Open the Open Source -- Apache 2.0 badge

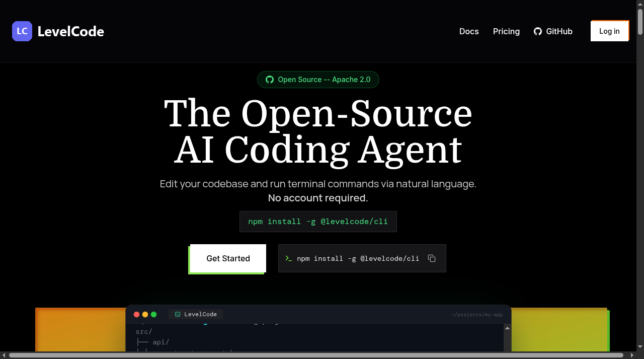click(x=318, y=80)
